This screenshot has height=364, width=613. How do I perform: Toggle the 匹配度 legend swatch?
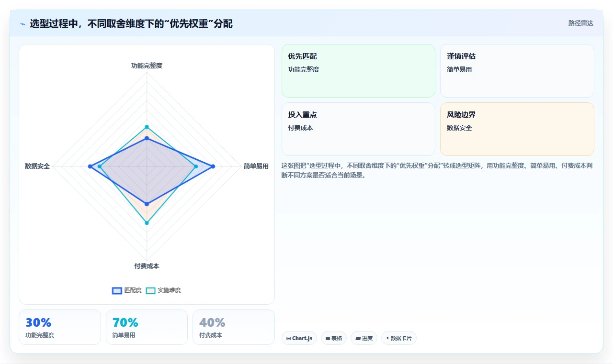[x=117, y=290]
